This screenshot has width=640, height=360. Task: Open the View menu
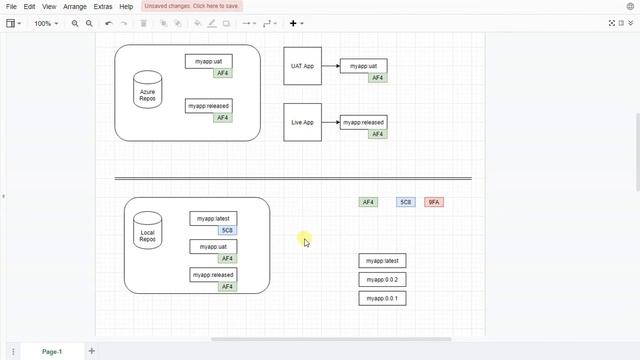[x=49, y=7]
